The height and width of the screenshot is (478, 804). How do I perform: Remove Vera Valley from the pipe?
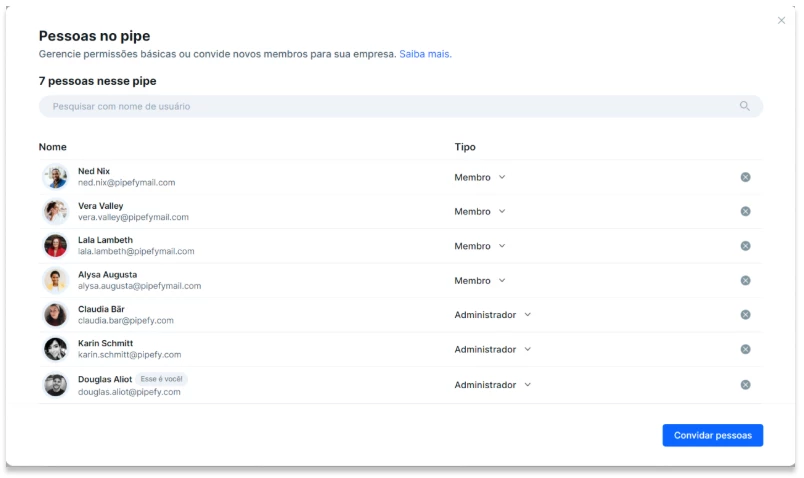(x=745, y=211)
